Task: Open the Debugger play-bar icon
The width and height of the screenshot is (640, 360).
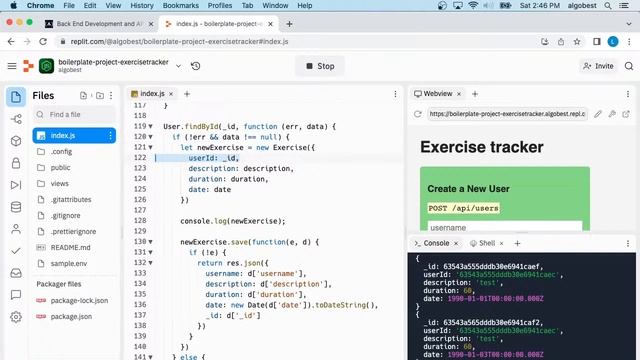Action: (16, 185)
